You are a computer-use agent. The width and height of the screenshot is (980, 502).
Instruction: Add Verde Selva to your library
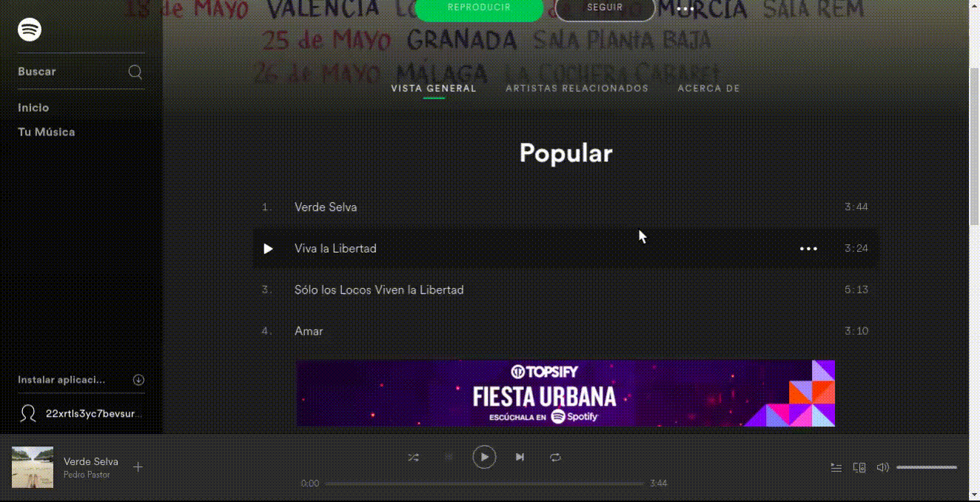[x=138, y=466]
